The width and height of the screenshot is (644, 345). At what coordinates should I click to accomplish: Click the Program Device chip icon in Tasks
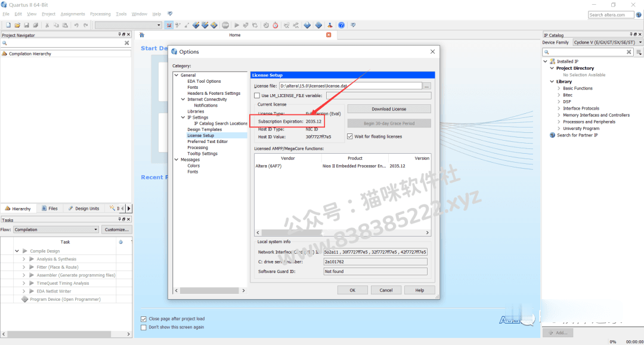coord(24,299)
